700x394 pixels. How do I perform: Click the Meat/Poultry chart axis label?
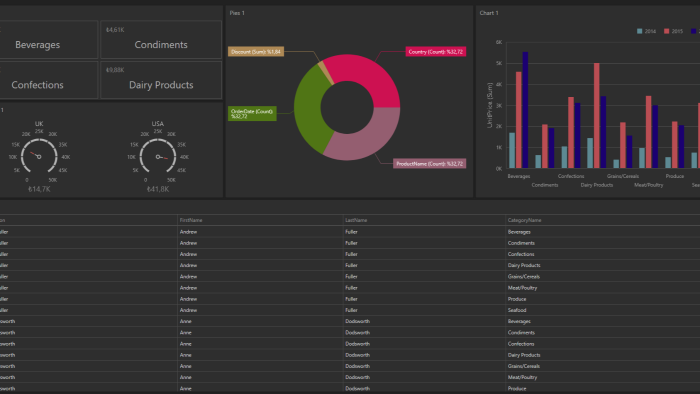click(649, 185)
